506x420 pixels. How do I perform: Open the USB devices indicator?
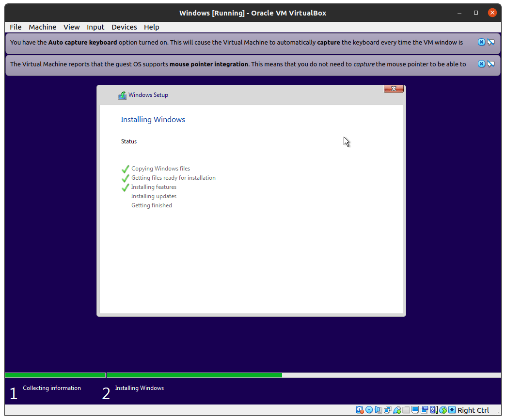(x=397, y=410)
